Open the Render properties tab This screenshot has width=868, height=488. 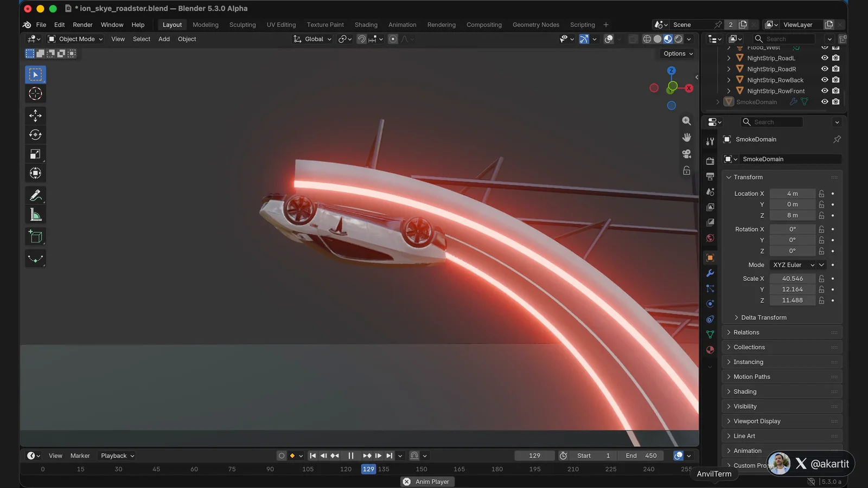pyautogui.click(x=710, y=161)
